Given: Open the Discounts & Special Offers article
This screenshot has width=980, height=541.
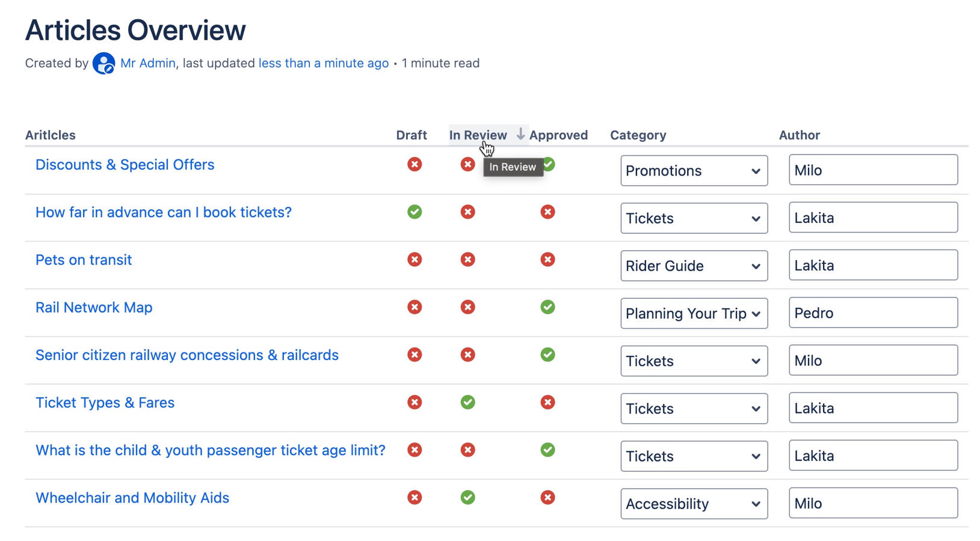Looking at the screenshot, I should pyautogui.click(x=125, y=164).
